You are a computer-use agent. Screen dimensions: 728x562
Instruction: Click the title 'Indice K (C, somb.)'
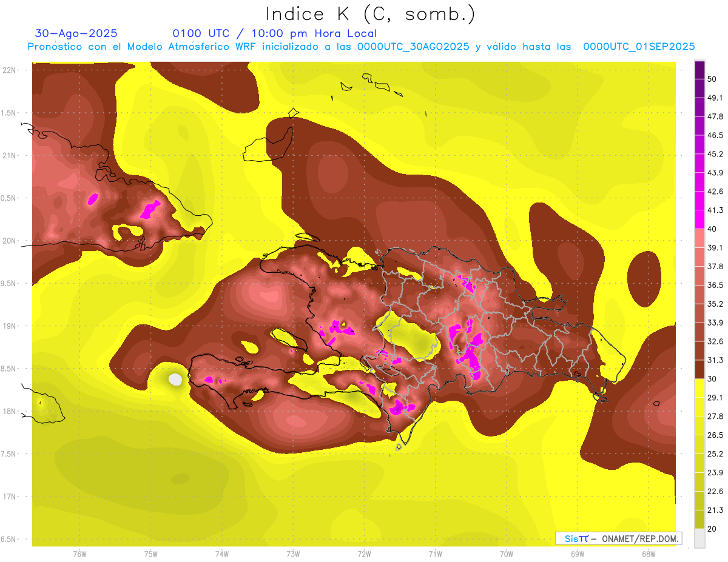coord(370,15)
